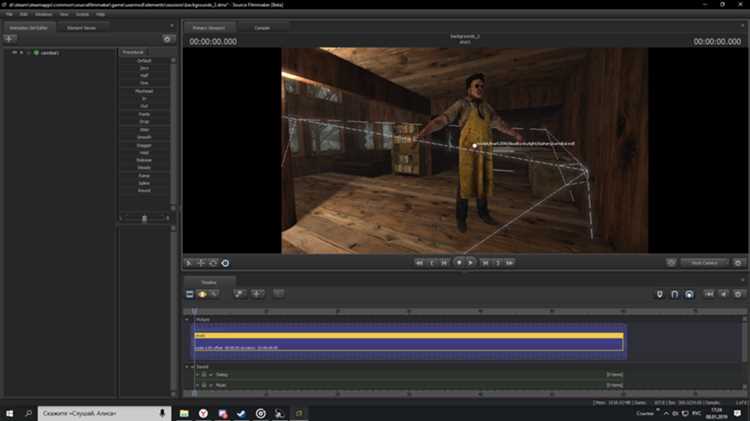Open the Scripts menu
The height and width of the screenshot is (421, 750).
click(x=82, y=14)
